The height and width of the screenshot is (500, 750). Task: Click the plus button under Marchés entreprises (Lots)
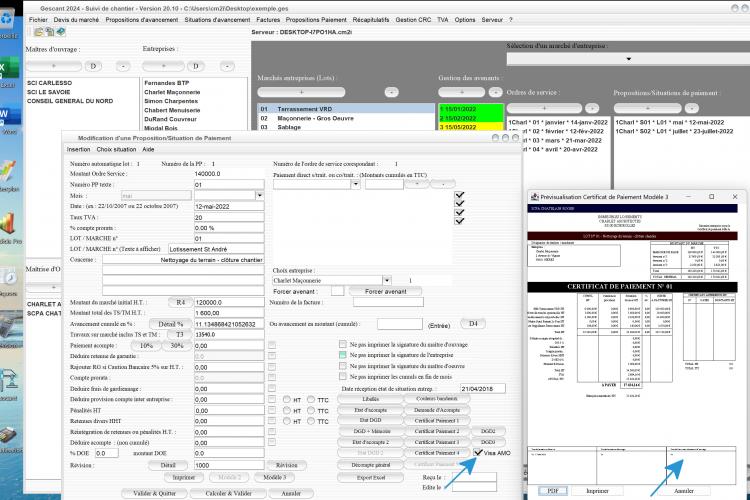click(x=301, y=92)
